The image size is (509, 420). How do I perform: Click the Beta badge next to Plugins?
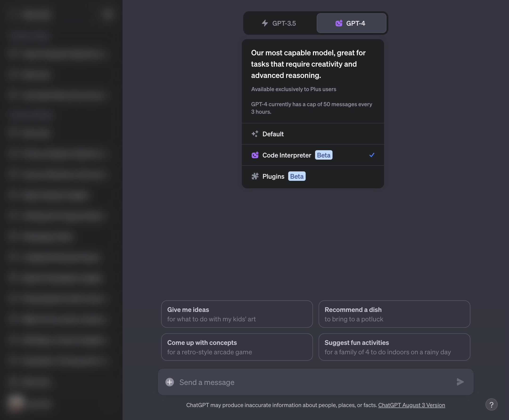click(x=297, y=176)
